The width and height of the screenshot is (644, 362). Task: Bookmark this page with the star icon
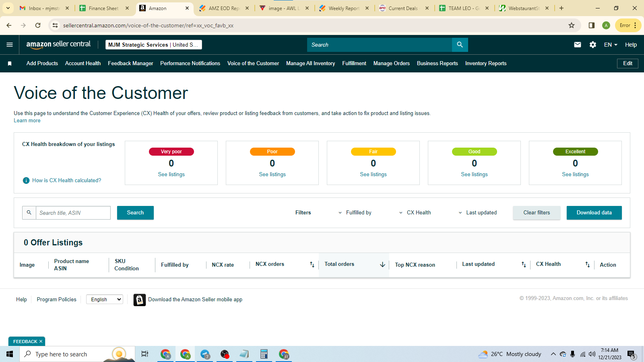coord(572,25)
